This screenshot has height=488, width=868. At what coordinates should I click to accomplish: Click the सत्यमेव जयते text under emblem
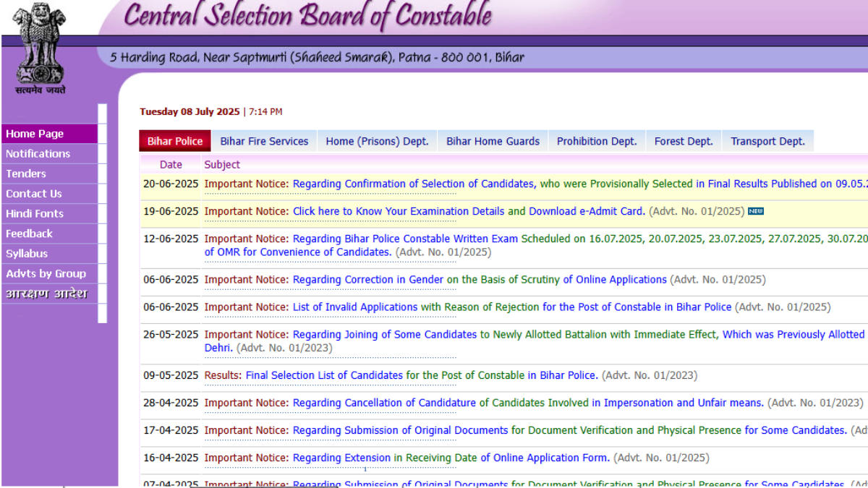coord(40,90)
